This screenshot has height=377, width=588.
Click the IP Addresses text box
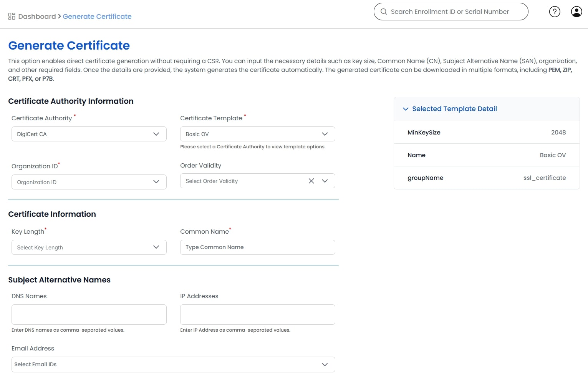(258, 314)
